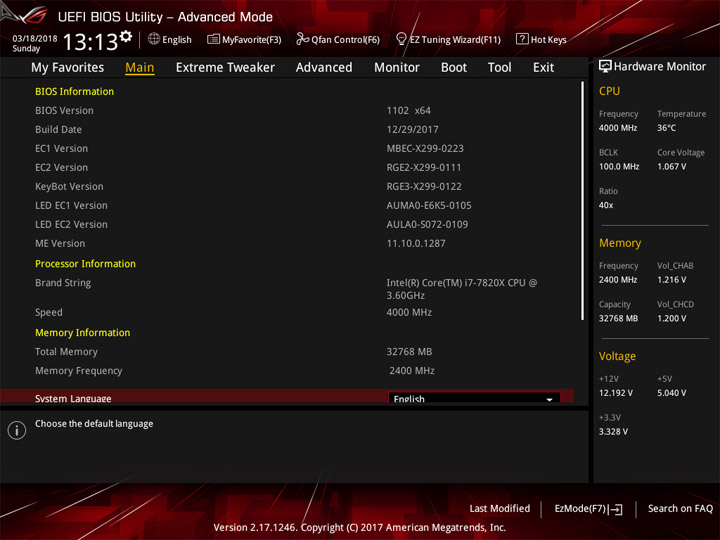720x540 pixels.
Task: Click the CPU temperature 36°C reading
Action: [x=666, y=128]
